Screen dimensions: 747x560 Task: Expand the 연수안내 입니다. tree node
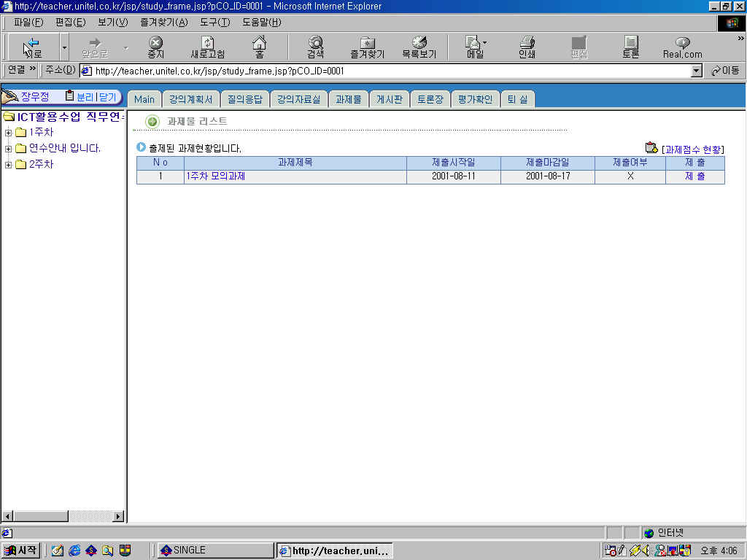[9, 149]
